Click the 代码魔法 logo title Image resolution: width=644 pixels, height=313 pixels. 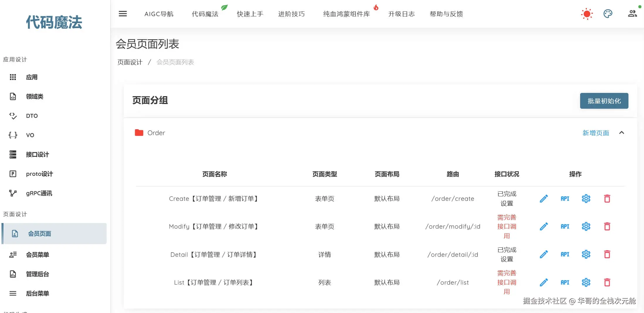[54, 22]
